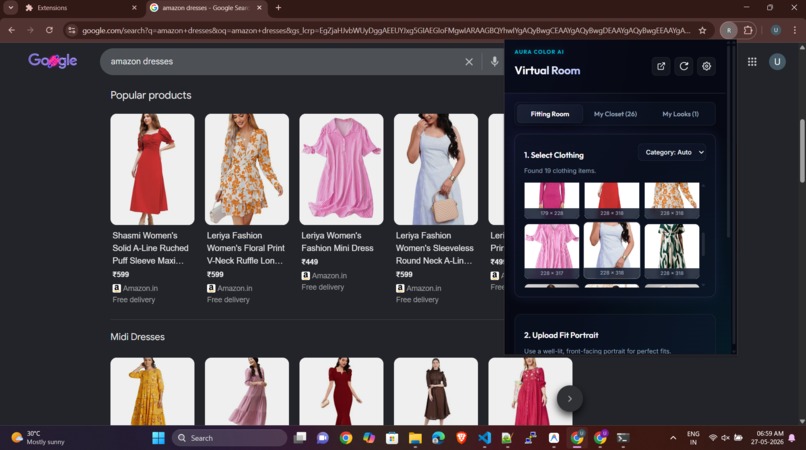Switch to the My Closet (26) tab
The image size is (806, 450).
pyautogui.click(x=615, y=114)
